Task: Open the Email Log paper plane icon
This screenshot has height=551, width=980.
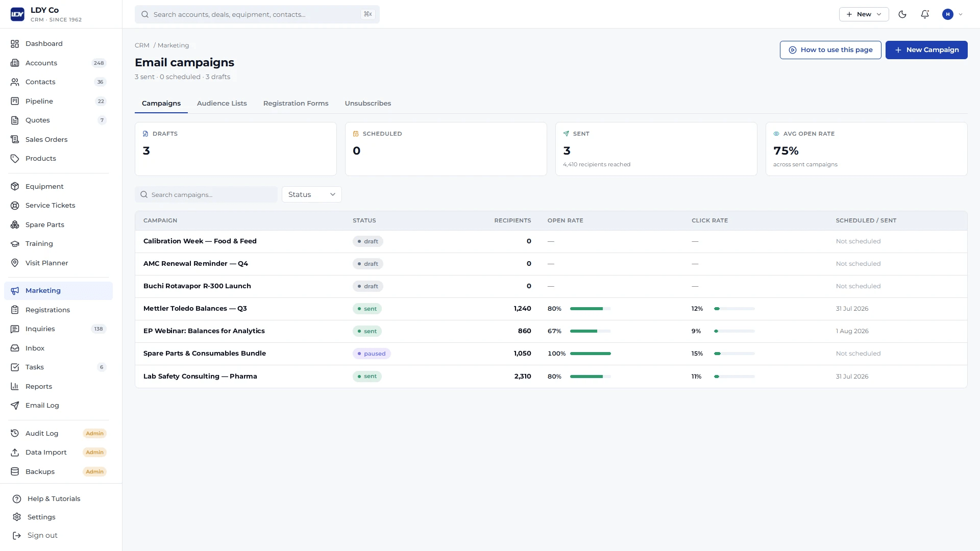Action: (15, 406)
